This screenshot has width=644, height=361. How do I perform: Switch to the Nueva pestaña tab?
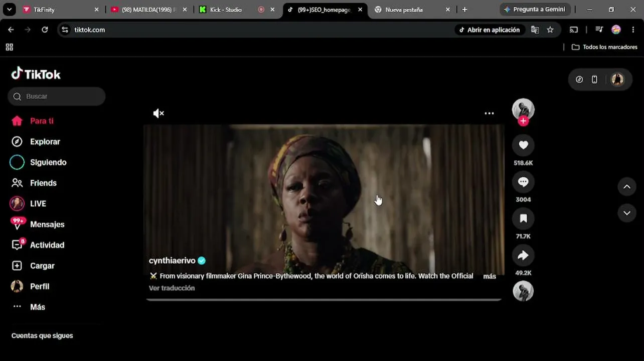tap(412, 10)
